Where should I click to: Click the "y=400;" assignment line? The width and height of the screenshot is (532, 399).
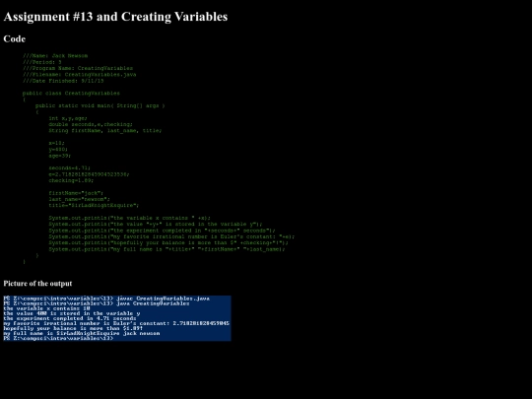click(58, 150)
